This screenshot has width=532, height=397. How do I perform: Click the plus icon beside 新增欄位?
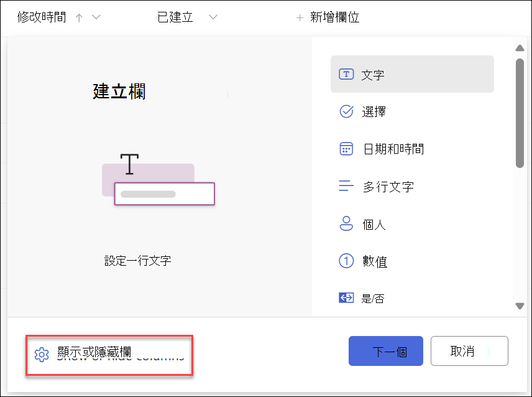pyautogui.click(x=300, y=17)
